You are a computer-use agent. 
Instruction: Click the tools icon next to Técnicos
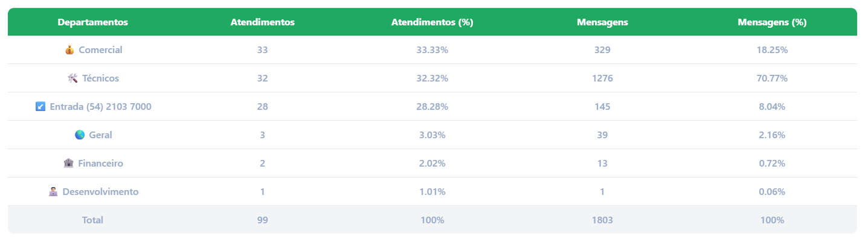tap(73, 78)
